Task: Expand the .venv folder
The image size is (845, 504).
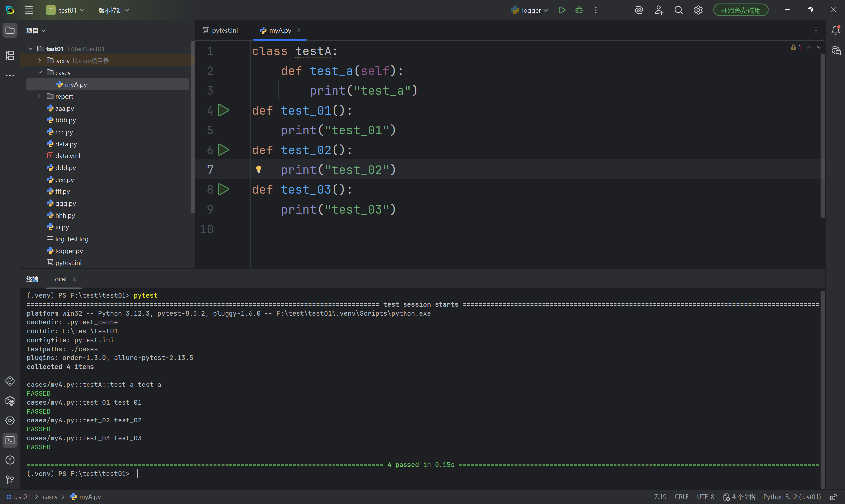Action: (40, 61)
